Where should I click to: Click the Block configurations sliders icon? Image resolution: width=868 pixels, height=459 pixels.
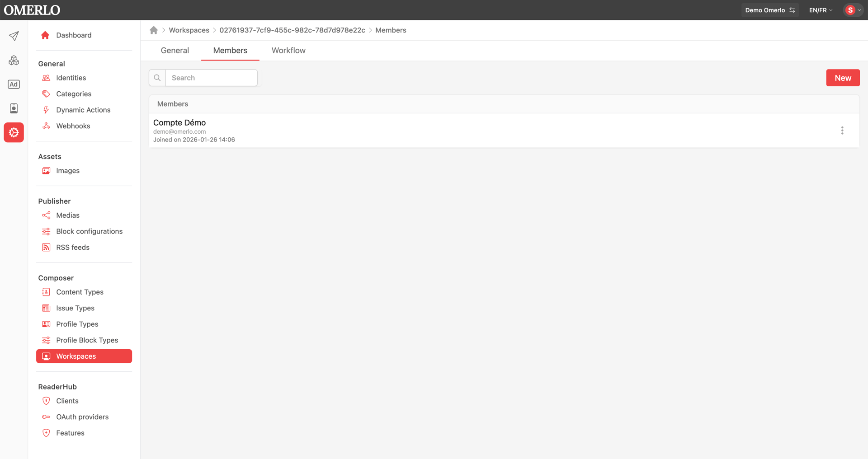click(x=46, y=231)
